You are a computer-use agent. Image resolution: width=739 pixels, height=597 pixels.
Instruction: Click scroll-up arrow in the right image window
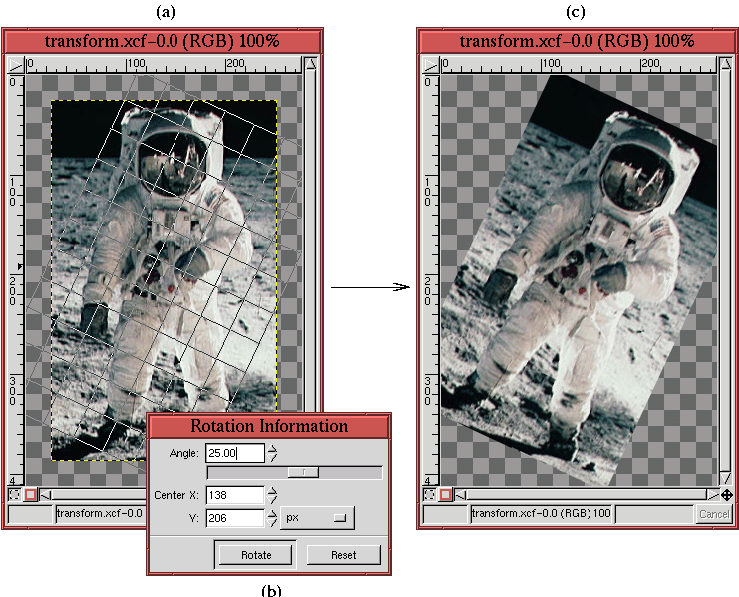(x=725, y=63)
